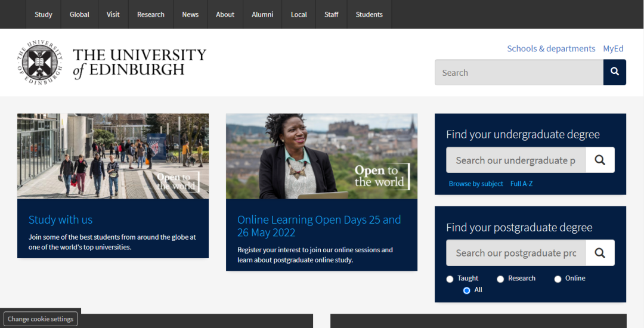Screen dimensions: 644x328
Task: Open the MyEd link
Action: pos(613,48)
